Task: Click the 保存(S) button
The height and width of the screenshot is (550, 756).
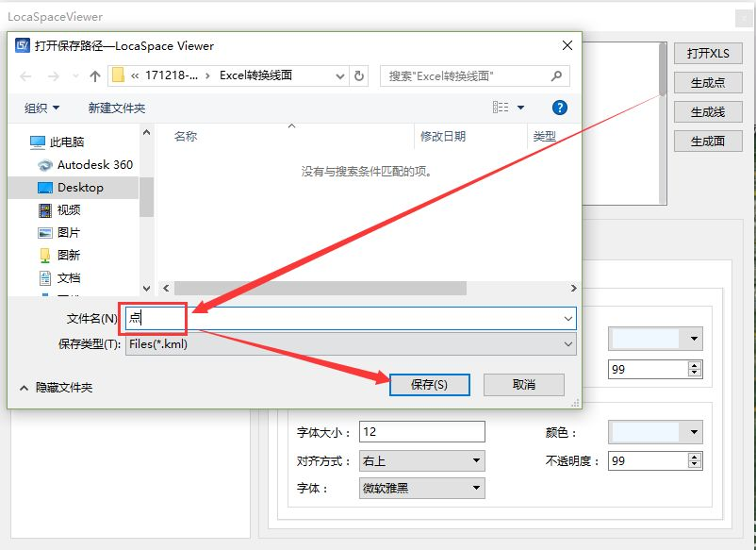Action: 429,385
